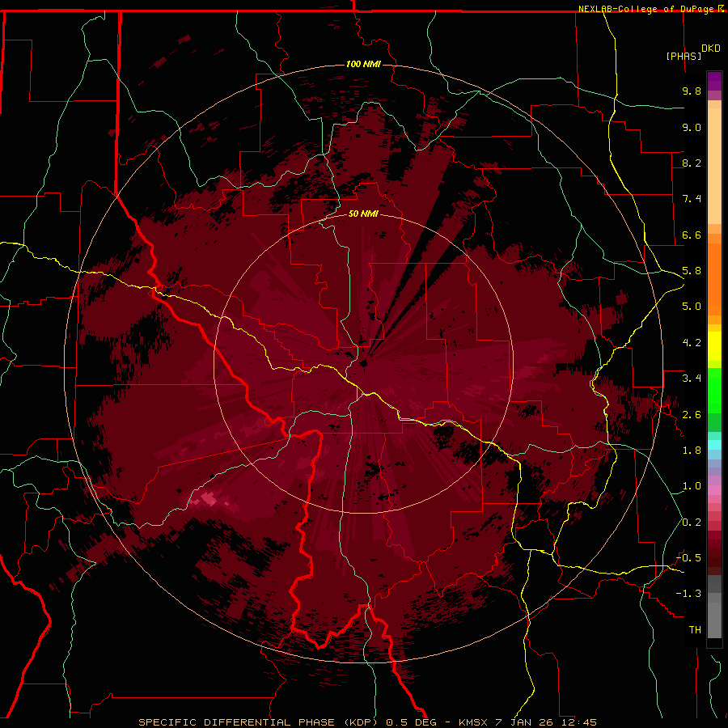Screen dimensions: 728x728
Task: Click the bright pink KDP maximum blob
Action: (208, 498)
